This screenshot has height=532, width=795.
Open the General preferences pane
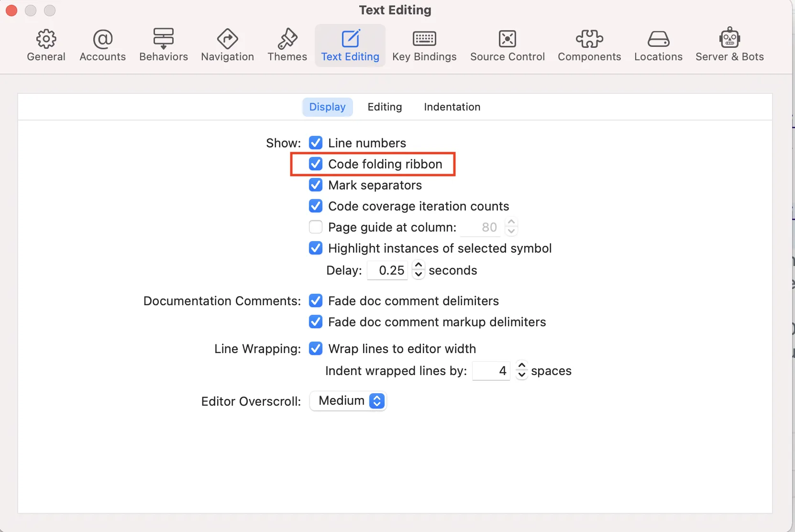[x=46, y=46]
